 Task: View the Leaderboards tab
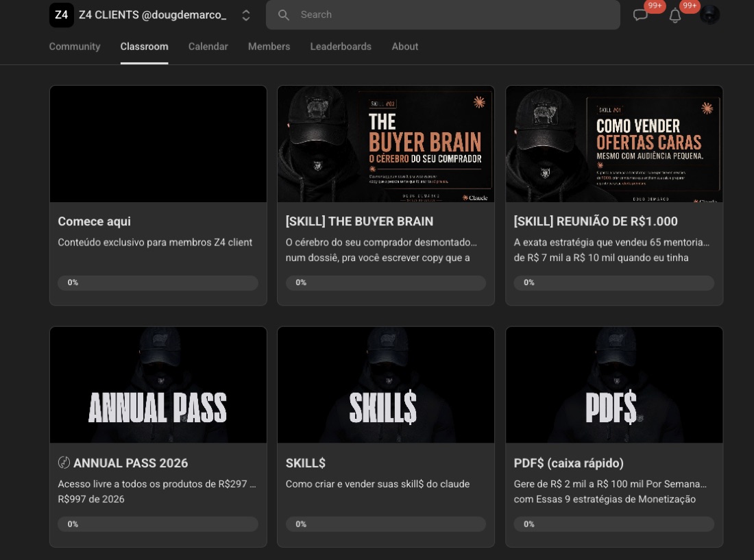(341, 47)
